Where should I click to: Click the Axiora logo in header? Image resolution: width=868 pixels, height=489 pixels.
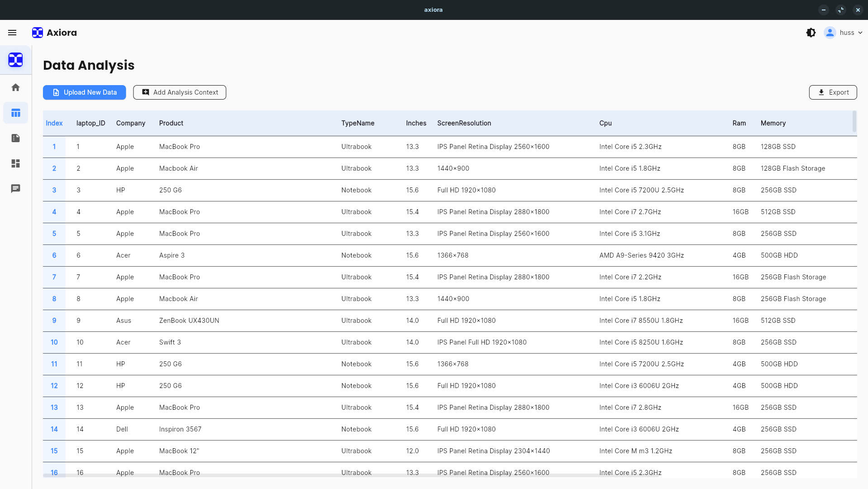coord(54,33)
